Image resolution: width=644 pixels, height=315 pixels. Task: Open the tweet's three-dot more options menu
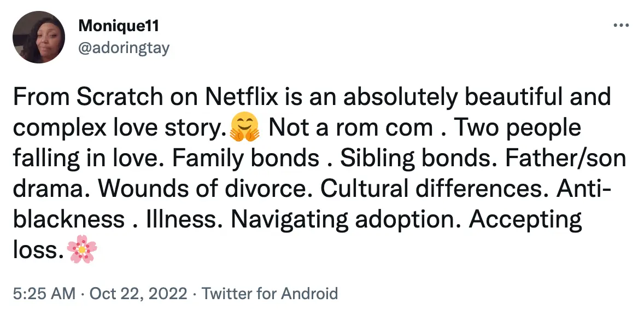coord(620,26)
